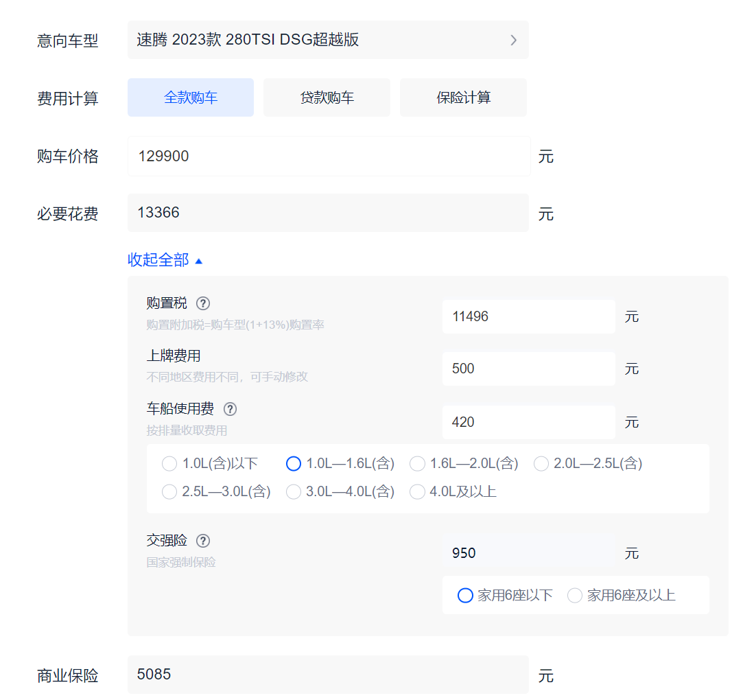
Task: Open the 意向车型 car model selector
Action: coord(327,40)
